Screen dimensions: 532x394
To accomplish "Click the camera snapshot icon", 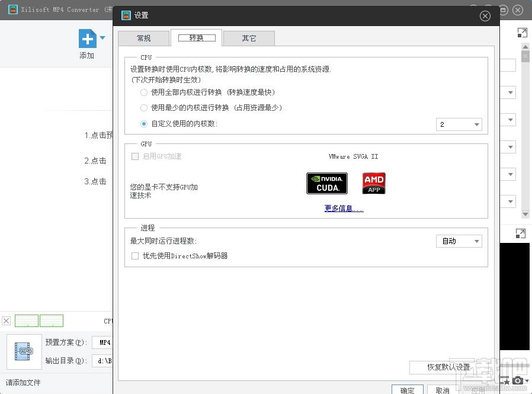I will (x=518, y=380).
